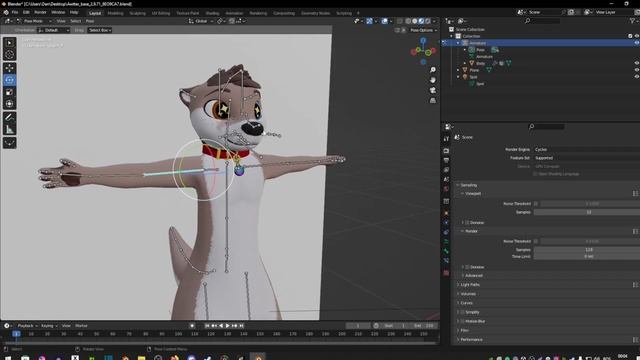Click the Time Limit value field
The height and width of the screenshot is (360, 640).
[x=587, y=256]
